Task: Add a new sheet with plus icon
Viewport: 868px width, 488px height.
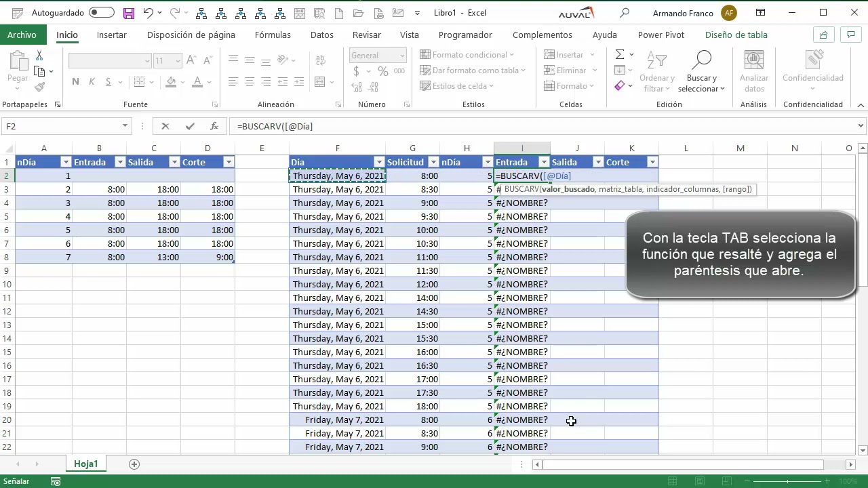Action: (134, 464)
